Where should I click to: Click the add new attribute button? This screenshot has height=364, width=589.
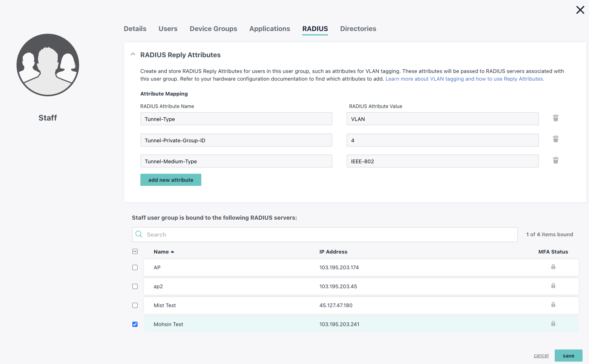(x=171, y=180)
